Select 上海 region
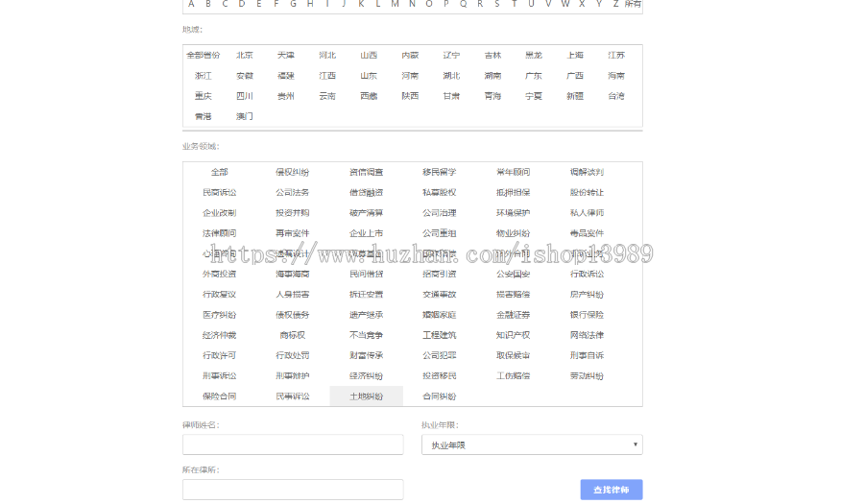The height and width of the screenshot is (504, 864). 575,55
